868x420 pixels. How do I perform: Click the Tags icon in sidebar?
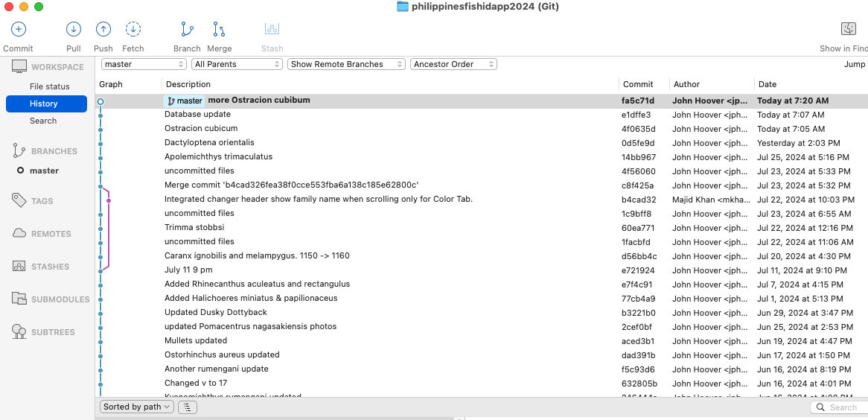point(19,200)
